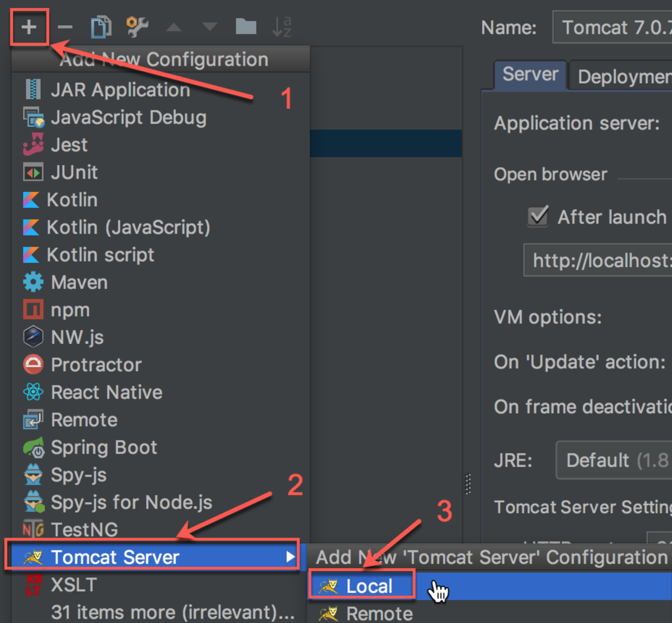Choose JavaScript Debug configuration type
Image resolution: width=672 pixels, height=623 pixels.
tap(161, 118)
